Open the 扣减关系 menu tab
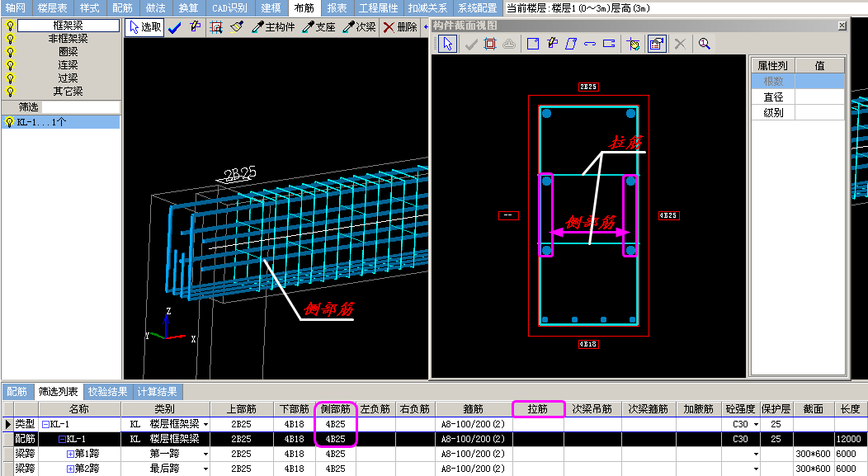868x476 pixels. 427,8
